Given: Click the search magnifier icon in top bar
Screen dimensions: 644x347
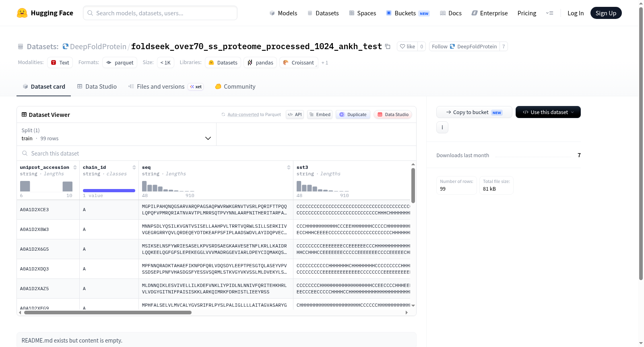Looking at the screenshot, I should tap(90, 13).
